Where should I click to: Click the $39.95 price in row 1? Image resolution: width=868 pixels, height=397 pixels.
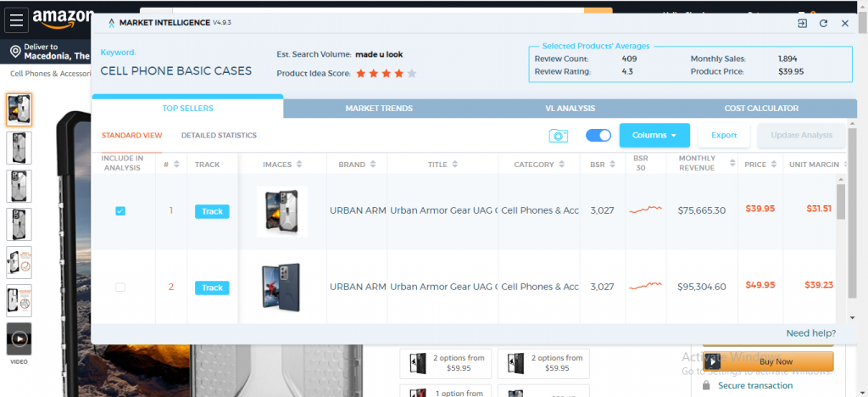760,209
